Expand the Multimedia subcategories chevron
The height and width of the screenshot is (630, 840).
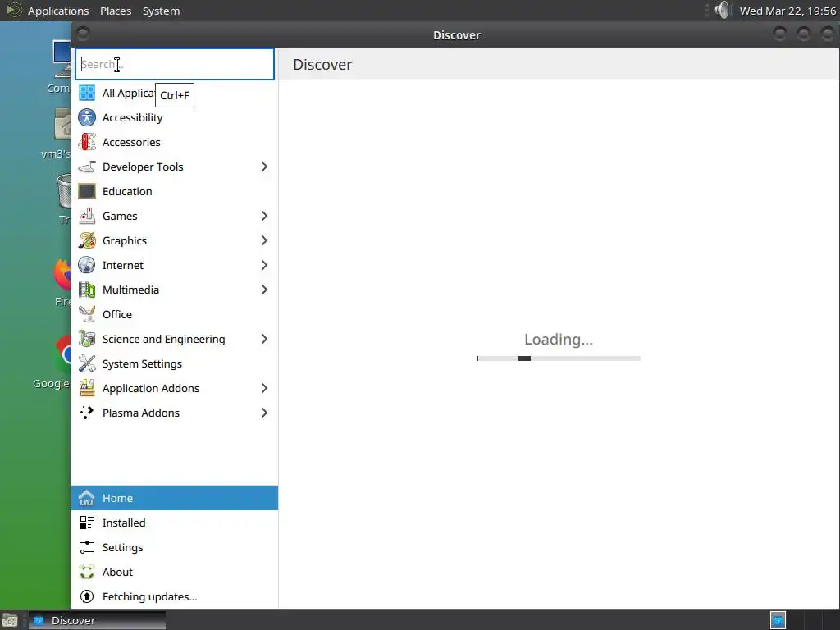point(264,290)
